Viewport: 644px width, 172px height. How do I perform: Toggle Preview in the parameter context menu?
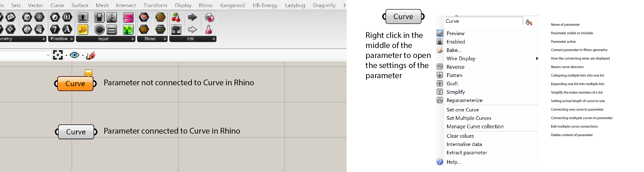455,33
